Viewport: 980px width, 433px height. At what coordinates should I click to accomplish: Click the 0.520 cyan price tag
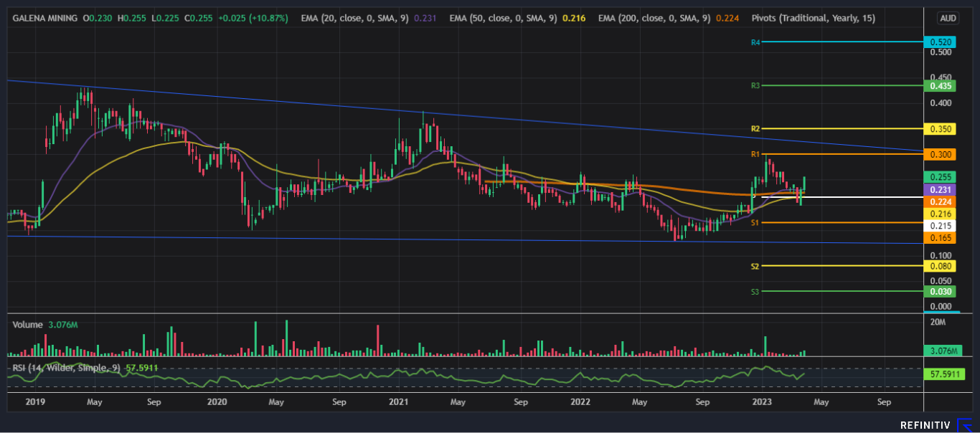coord(940,43)
